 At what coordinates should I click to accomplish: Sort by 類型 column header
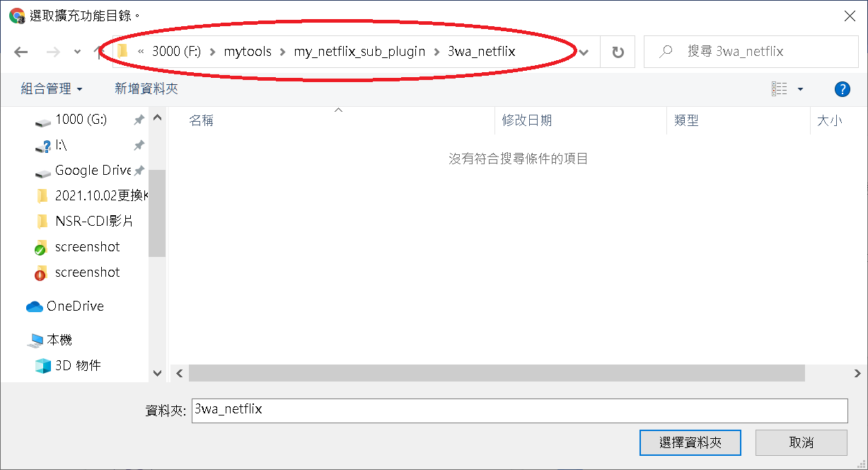(686, 121)
